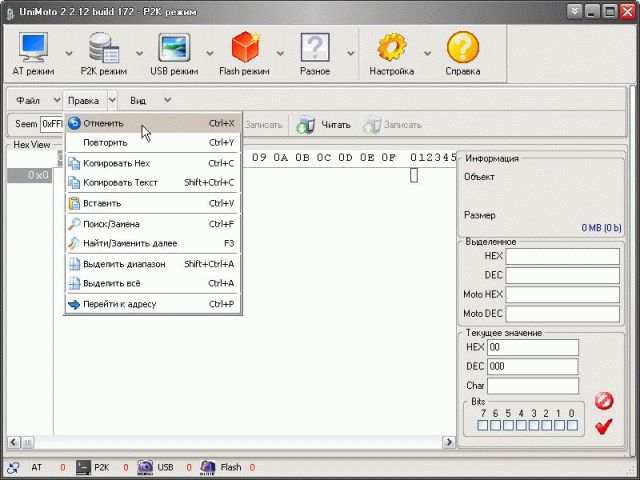640x480 pixels.
Task: Expand Настройка dropdown arrow
Action: [427, 53]
